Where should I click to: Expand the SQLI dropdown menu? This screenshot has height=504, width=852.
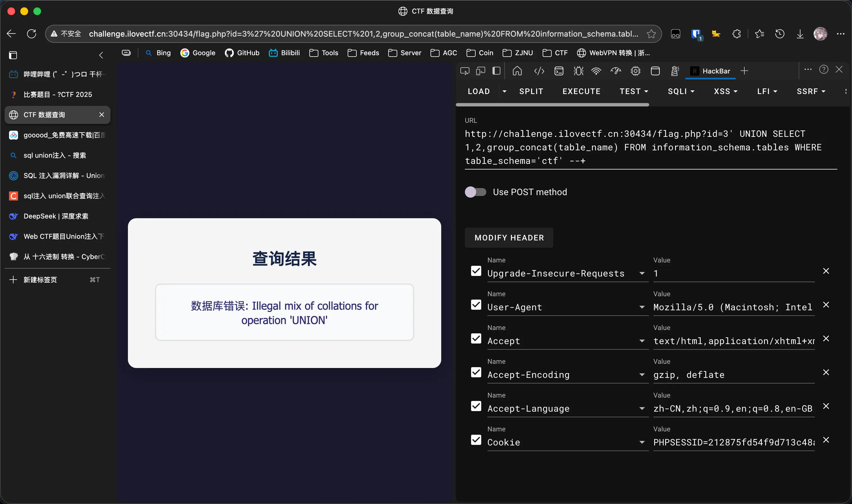coord(681,91)
